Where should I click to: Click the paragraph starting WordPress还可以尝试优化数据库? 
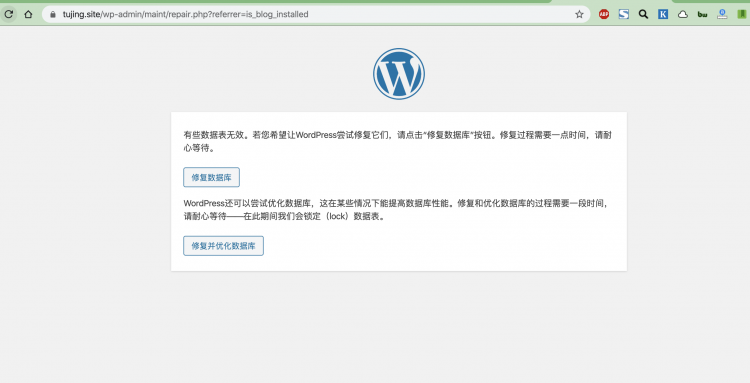tap(397, 210)
